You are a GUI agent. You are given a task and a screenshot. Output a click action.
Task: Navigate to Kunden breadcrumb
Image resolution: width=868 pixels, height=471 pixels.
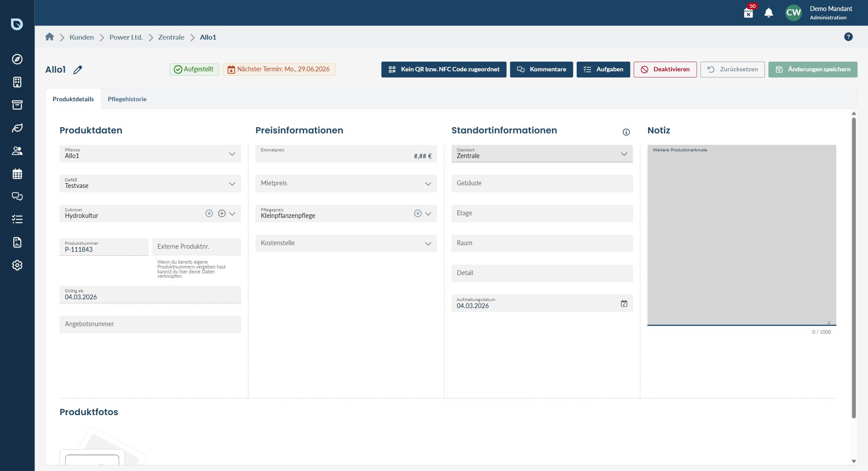(82, 37)
